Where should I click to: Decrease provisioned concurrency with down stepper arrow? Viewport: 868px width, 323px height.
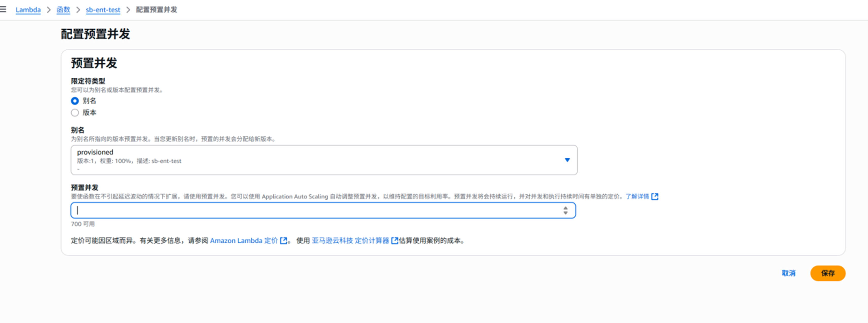[x=565, y=213]
